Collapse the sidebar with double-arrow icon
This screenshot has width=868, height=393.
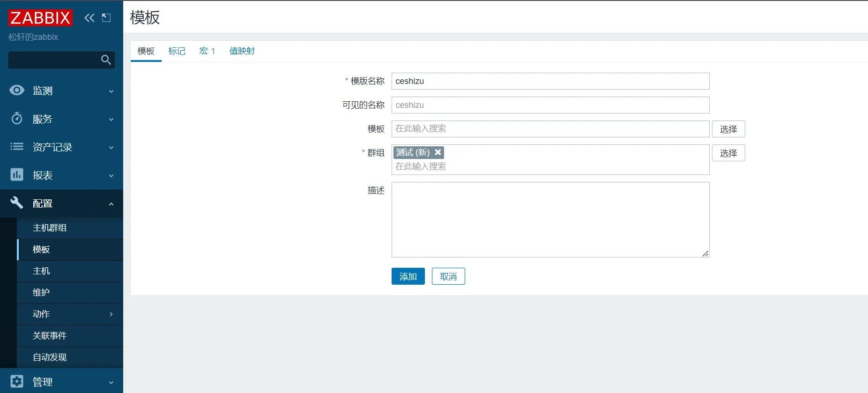click(x=89, y=18)
